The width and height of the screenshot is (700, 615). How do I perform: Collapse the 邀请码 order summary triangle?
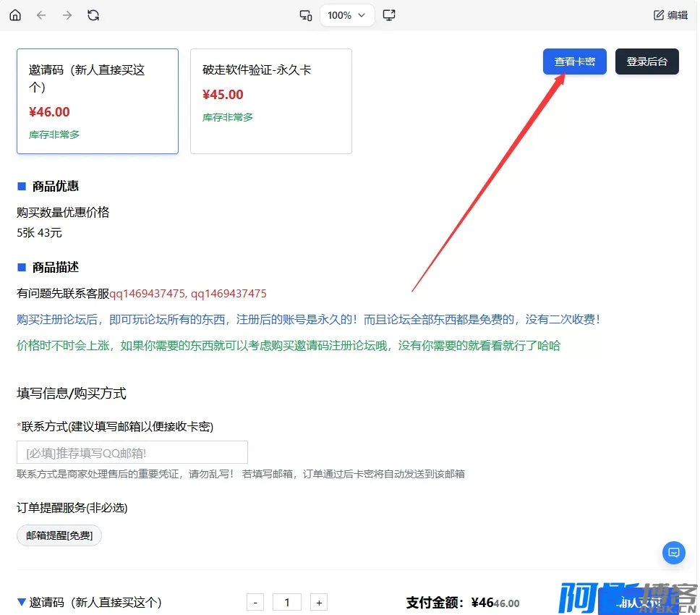pyautogui.click(x=22, y=602)
